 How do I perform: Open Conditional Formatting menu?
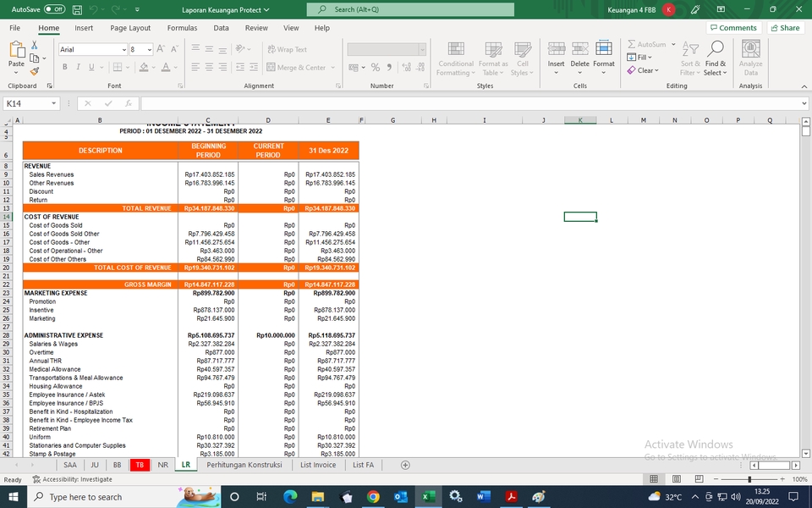pos(456,58)
